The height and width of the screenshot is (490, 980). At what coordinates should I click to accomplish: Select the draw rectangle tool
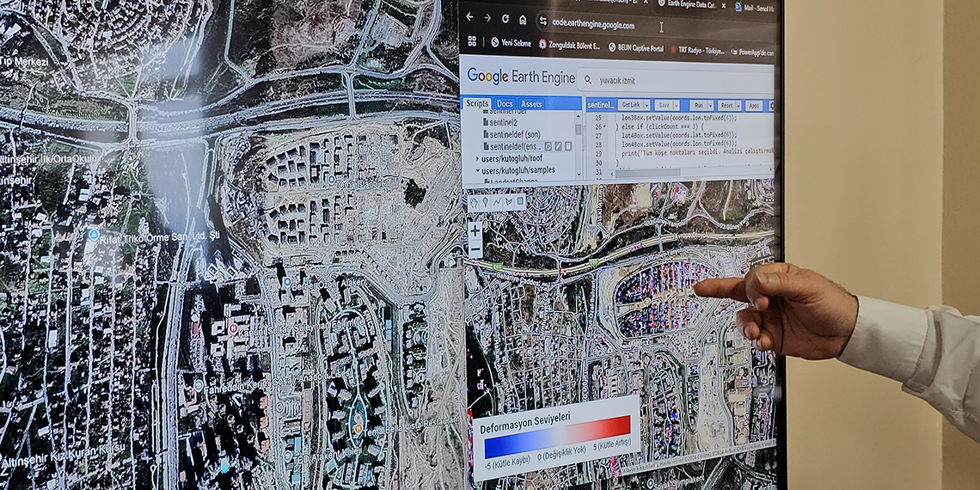point(520,202)
